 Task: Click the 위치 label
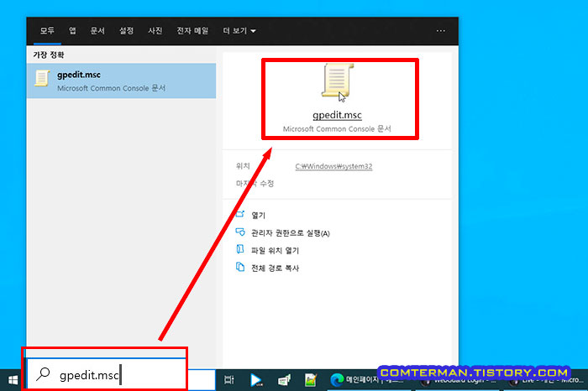point(243,166)
